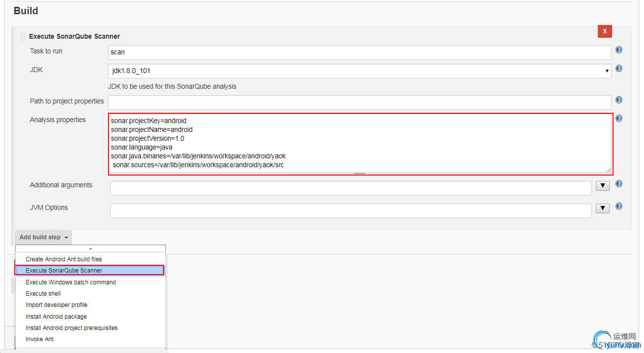Focus the JVM Options input
644x353 pixels.
[x=351, y=211]
